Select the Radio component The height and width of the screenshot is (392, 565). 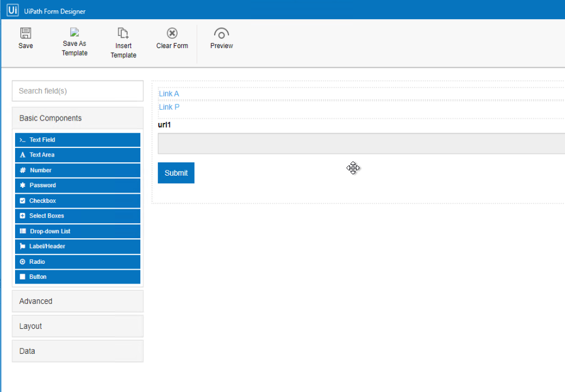click(78, 262)
